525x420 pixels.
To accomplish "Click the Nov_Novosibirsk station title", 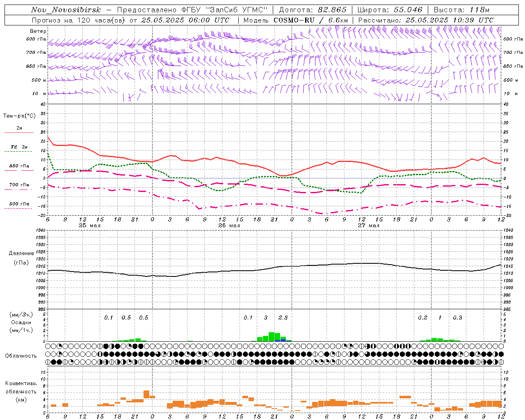I will pyautogui.click(x=66, y=10).
